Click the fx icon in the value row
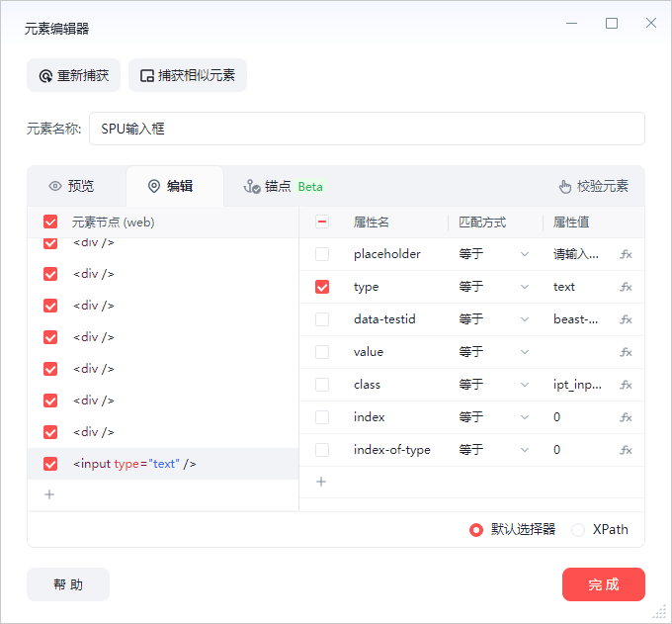Screen dimensions: 672x624 [x=626, y=352]
